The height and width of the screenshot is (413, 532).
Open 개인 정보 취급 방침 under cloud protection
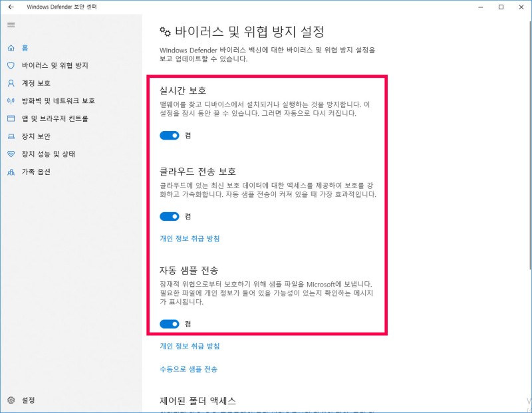[x=190, y=239]
